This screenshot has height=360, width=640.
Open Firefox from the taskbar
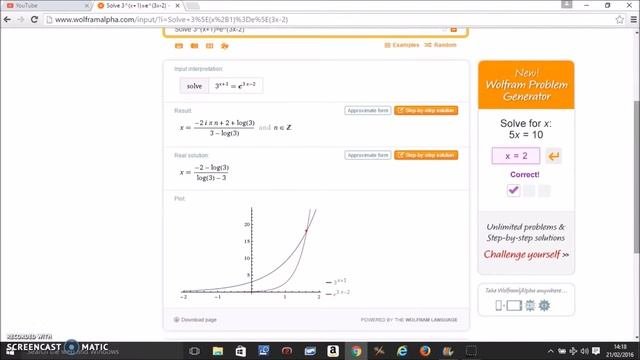coord(425,351)
